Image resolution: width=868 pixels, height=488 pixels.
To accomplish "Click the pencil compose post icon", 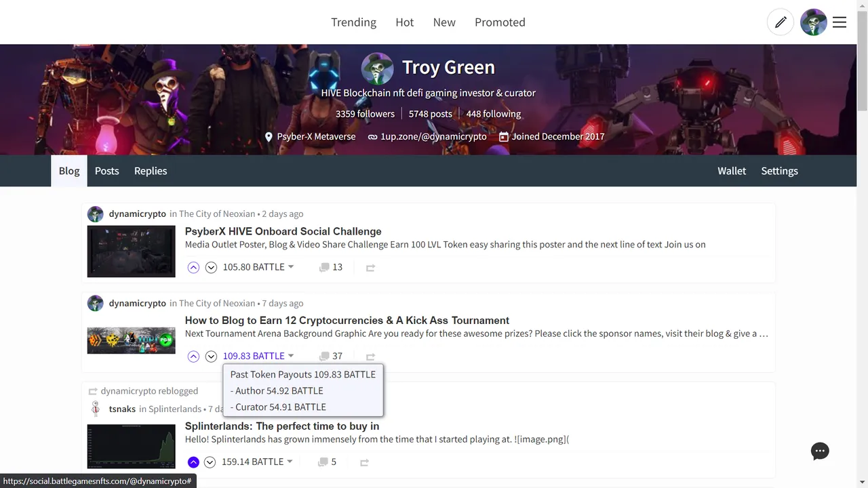I will tap(781, 22).
